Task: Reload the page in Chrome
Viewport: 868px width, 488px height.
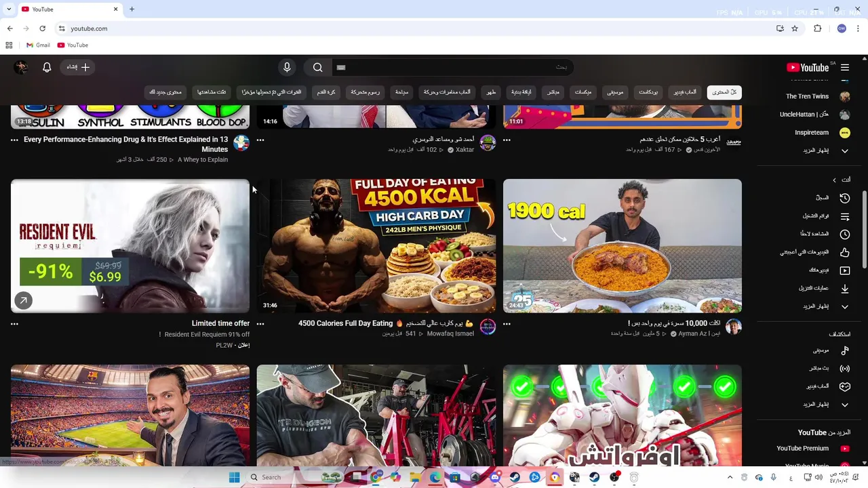Action: [x=42, y=28]
